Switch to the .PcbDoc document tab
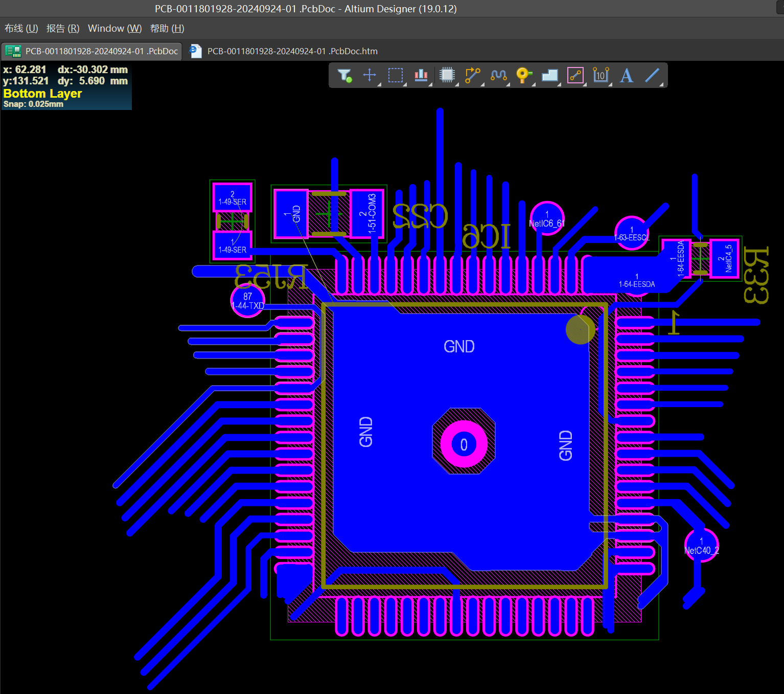This screenshot has width=784, height=694. point(92,51)
